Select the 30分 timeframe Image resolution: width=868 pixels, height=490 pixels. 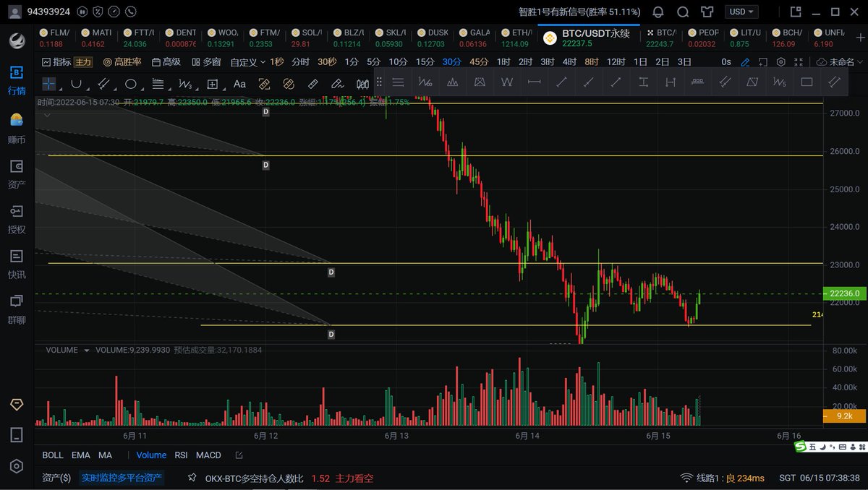(x=451, y=62)
